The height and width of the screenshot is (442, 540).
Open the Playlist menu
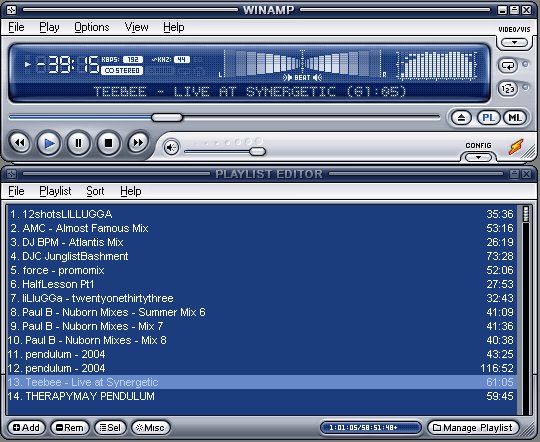click(55, 191)
